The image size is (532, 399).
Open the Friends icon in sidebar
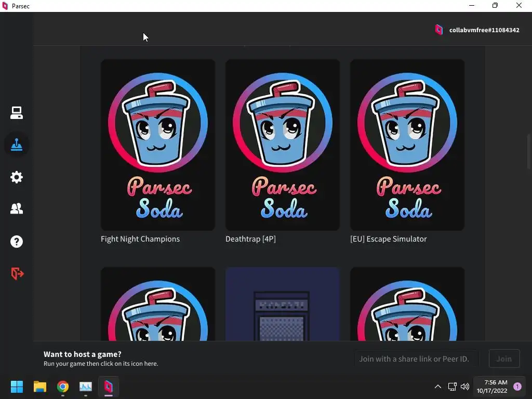point(16,208)
